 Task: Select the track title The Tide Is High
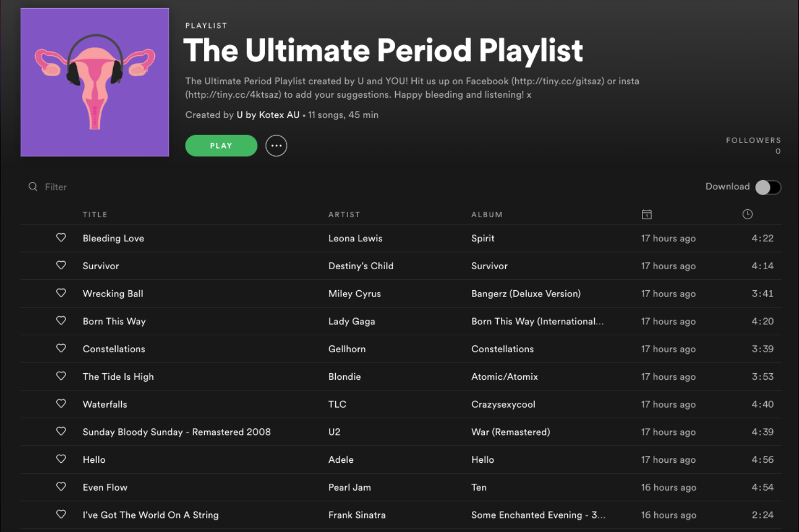(x=118, y=376)
